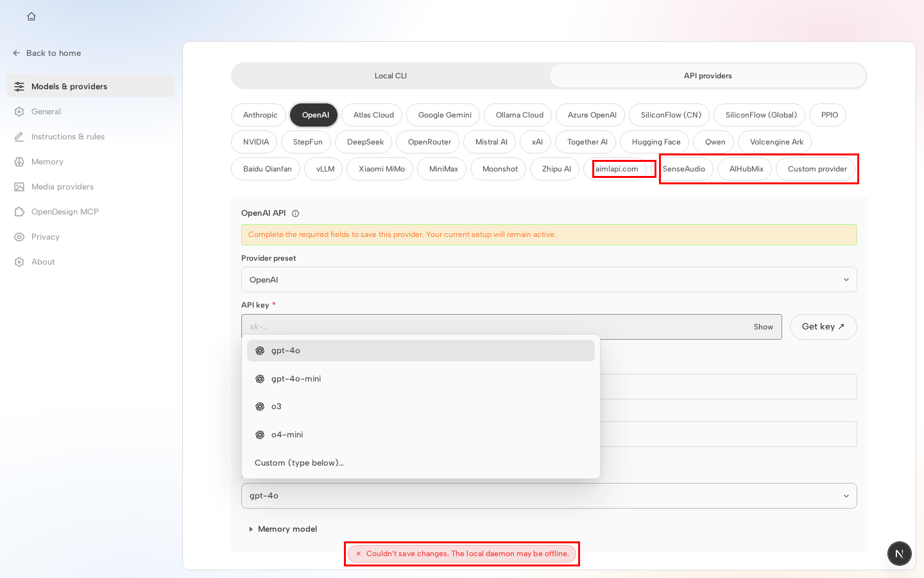The height and width of the screenshot is (578, 924).
Task: Choose the Atlas Cloud provider
Action: point(372,115)
